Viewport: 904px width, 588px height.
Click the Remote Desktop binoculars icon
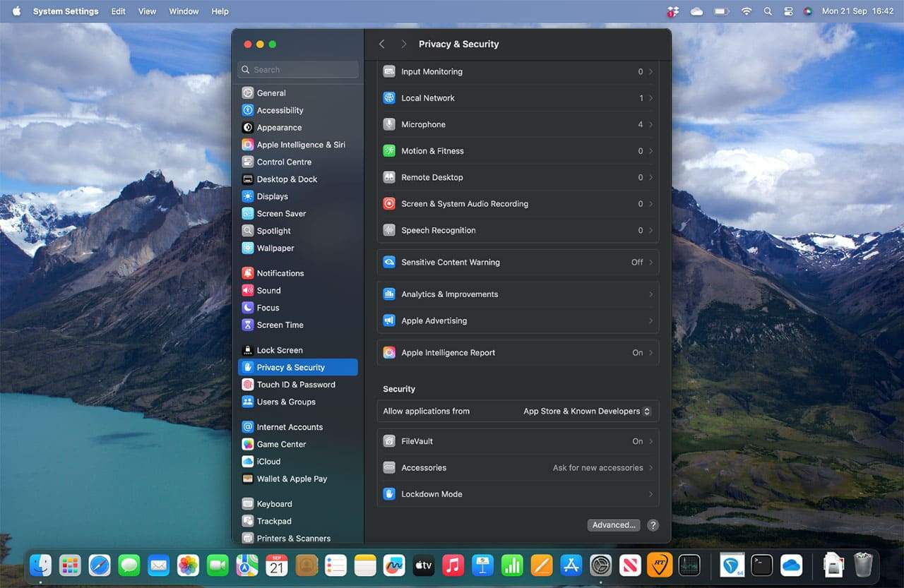[x=389, y=177]
